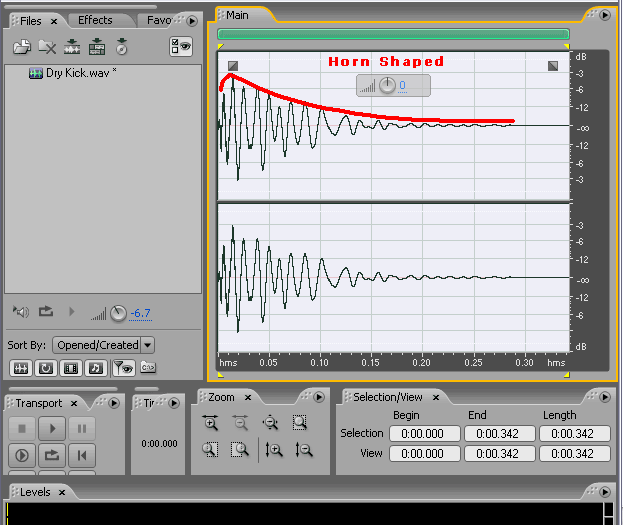Click the View End time field
This screenshot has width=623, height=525.
500,454
